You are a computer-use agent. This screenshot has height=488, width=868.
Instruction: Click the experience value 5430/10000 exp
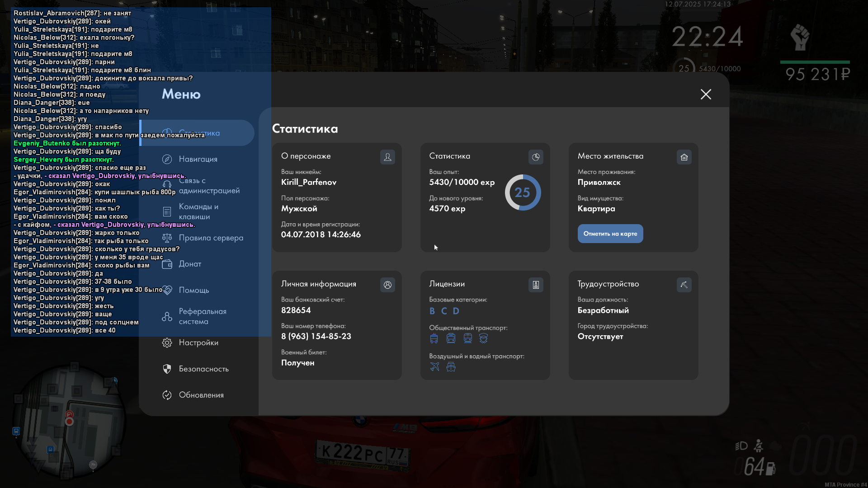click(462, 182)
